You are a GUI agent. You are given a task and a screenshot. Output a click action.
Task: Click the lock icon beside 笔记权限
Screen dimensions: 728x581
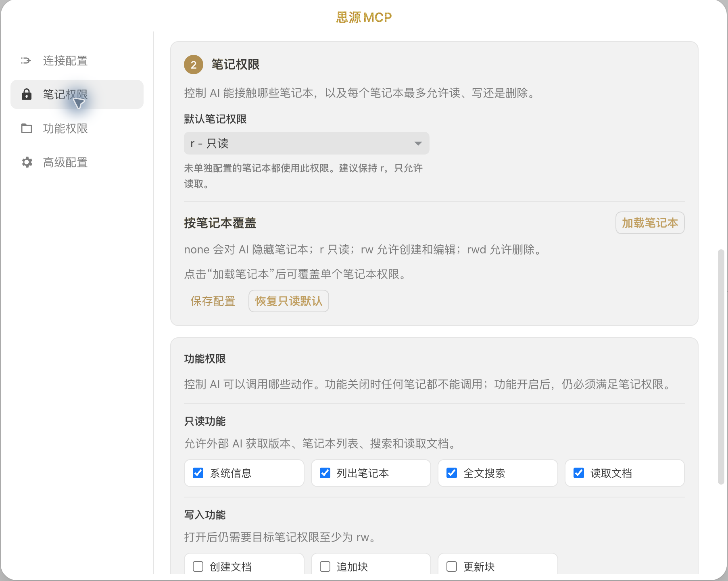click(x=27, y=94)
